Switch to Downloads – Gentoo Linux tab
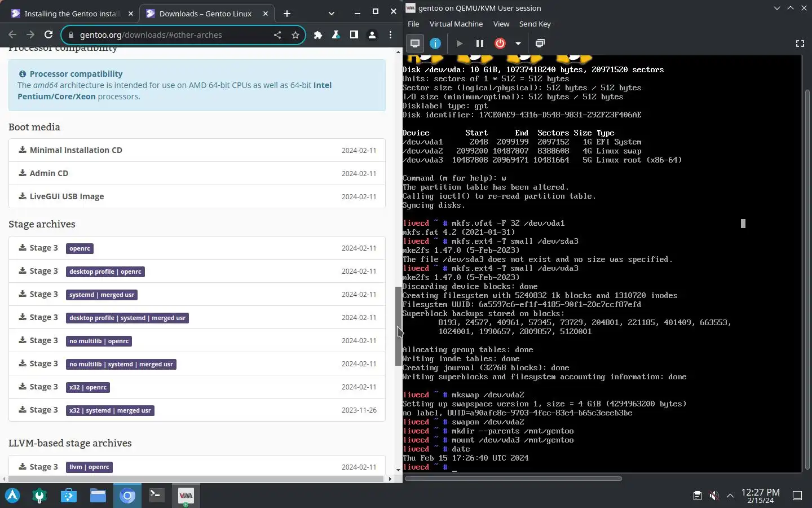The width and height of the screenshot is (812, 508). tap(206, 14)
